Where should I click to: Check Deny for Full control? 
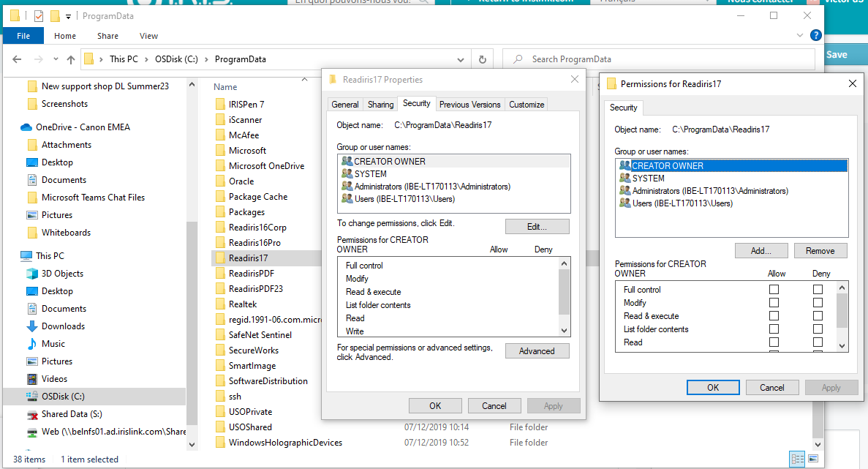click(818, 290)
